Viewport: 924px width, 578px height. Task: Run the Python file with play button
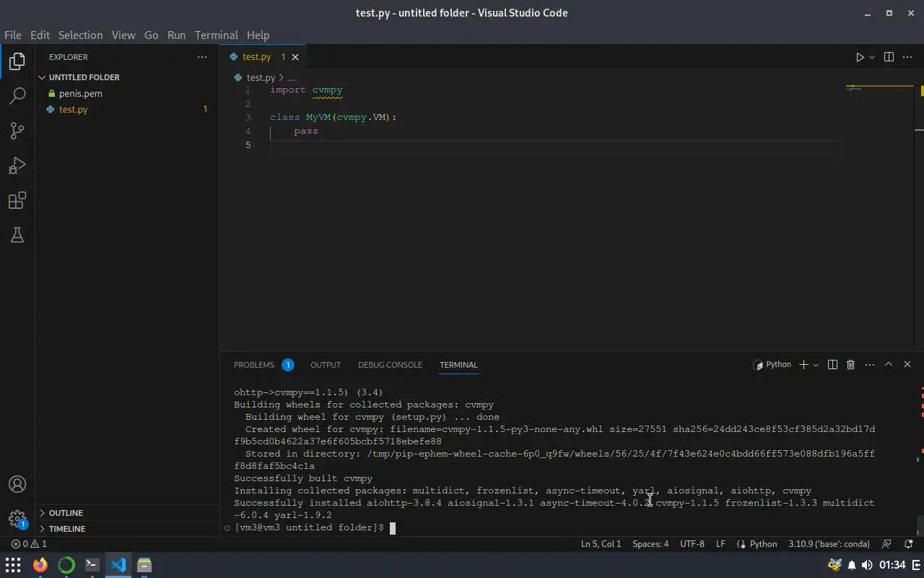[860, 57]
